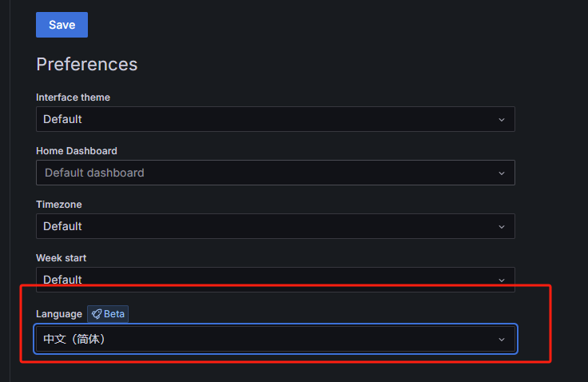Click the Default dashboard placeholder text

point(94,173)
